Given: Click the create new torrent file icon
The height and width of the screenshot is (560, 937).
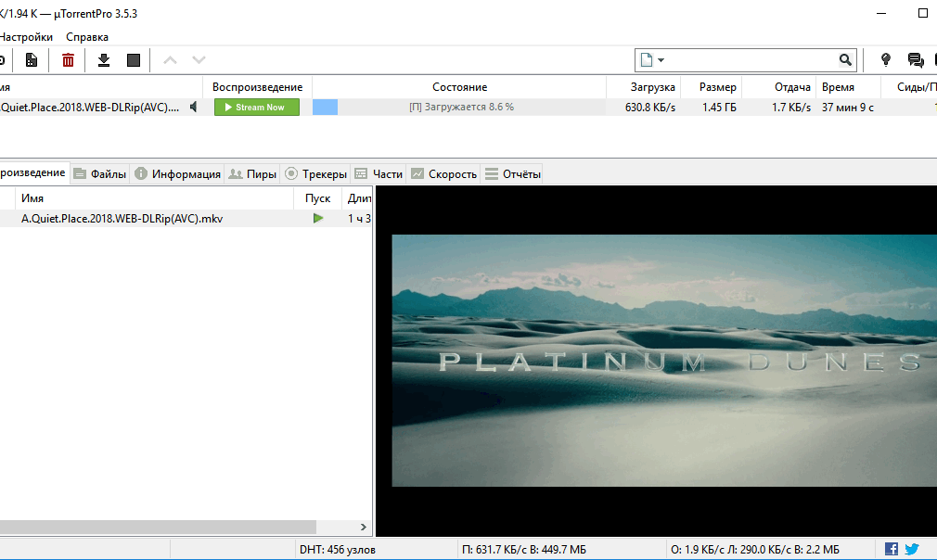Looking at the screenshot, I should coord(32,60).
